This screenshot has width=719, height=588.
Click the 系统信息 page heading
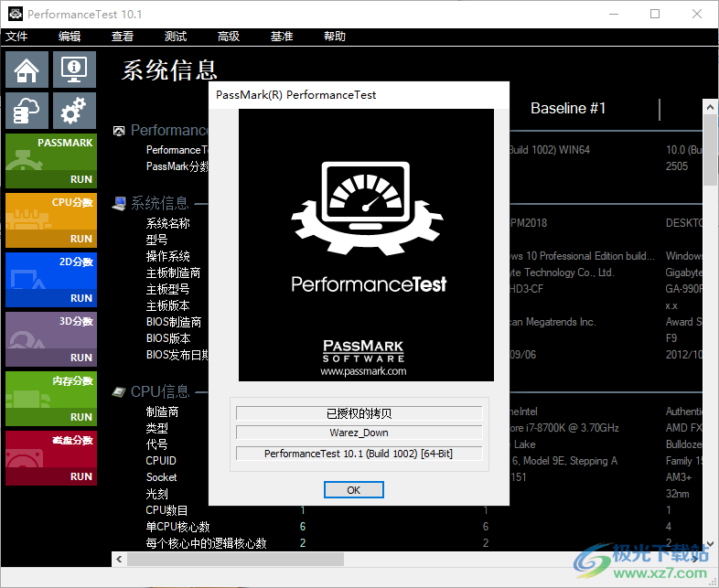169,70
